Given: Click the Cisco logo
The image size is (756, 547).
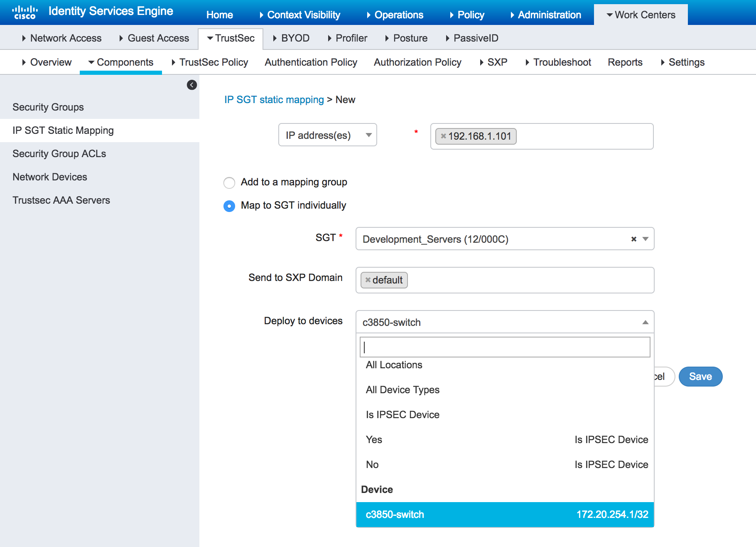Looking at the screenshot, I should tap(25, 12).
